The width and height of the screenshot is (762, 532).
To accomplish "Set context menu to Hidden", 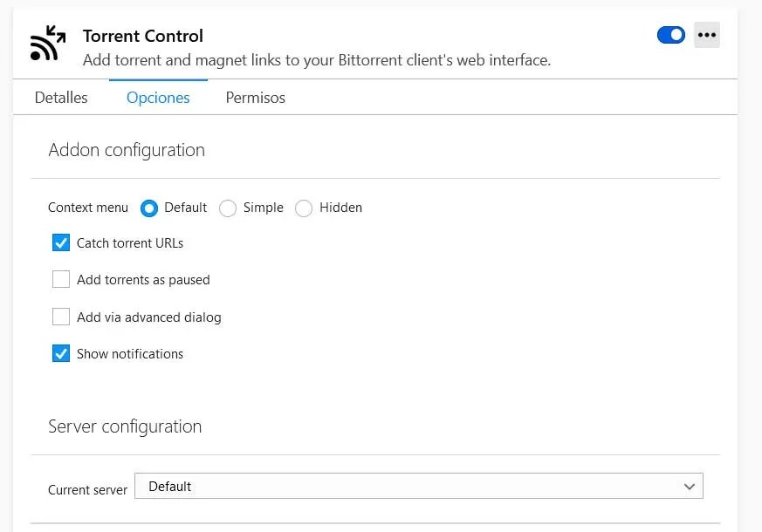I will pyautogui.click(x=304, y=208).
